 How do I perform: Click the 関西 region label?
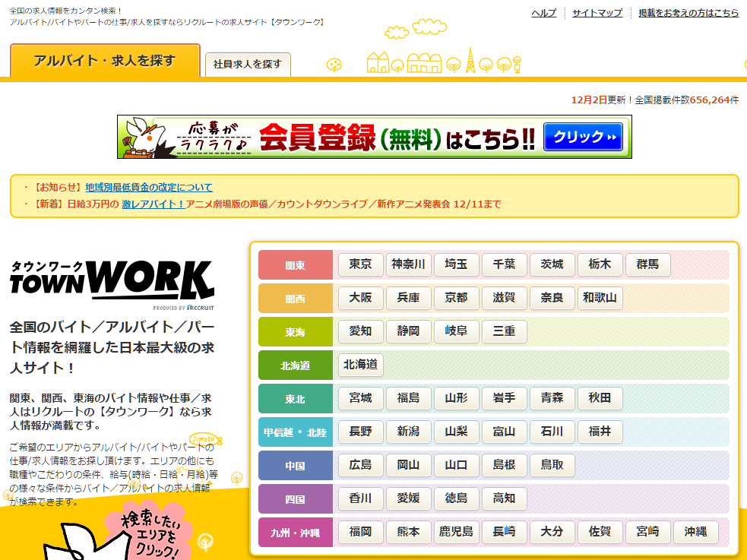[296, 298]
